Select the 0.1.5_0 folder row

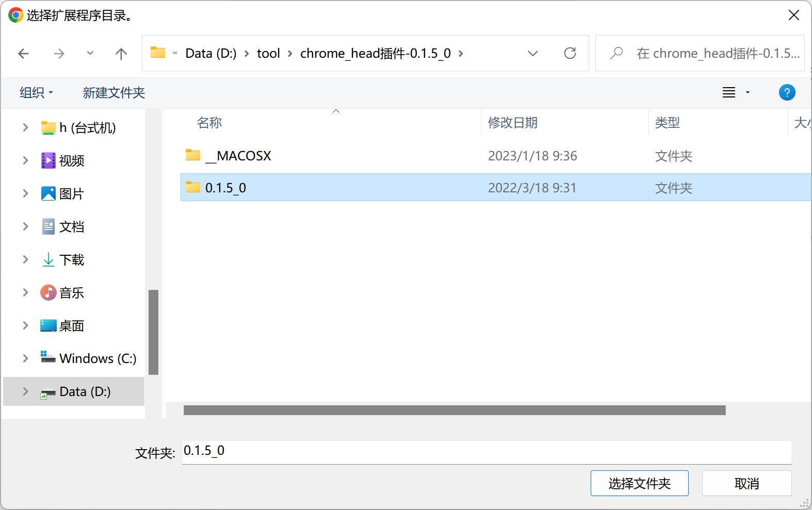[x=496, y=187]
